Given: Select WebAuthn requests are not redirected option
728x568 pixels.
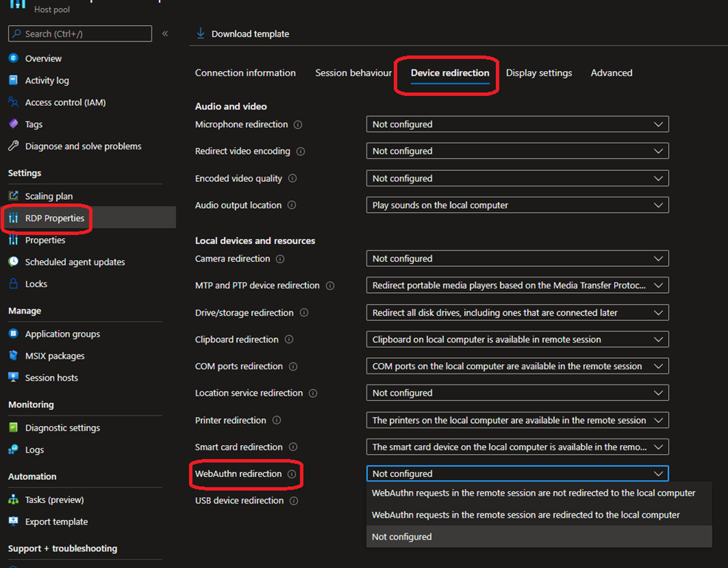Looking at the screenshot, I should pos(533,493).
